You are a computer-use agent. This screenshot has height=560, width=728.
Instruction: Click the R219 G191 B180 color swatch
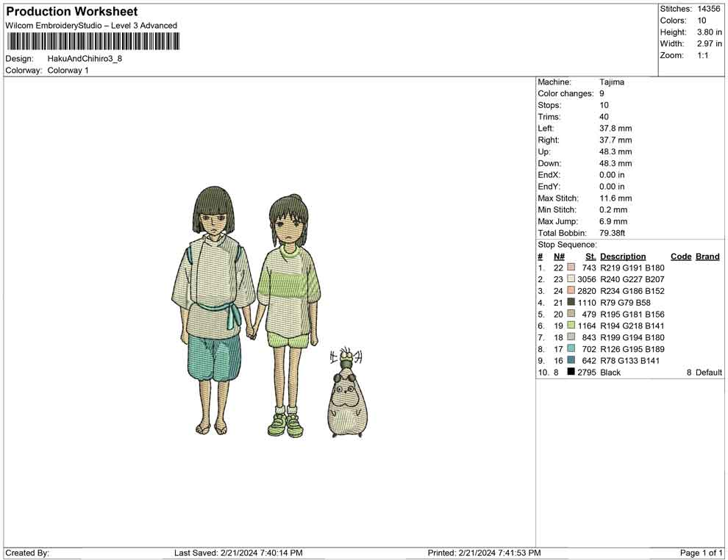coord(571,268)
